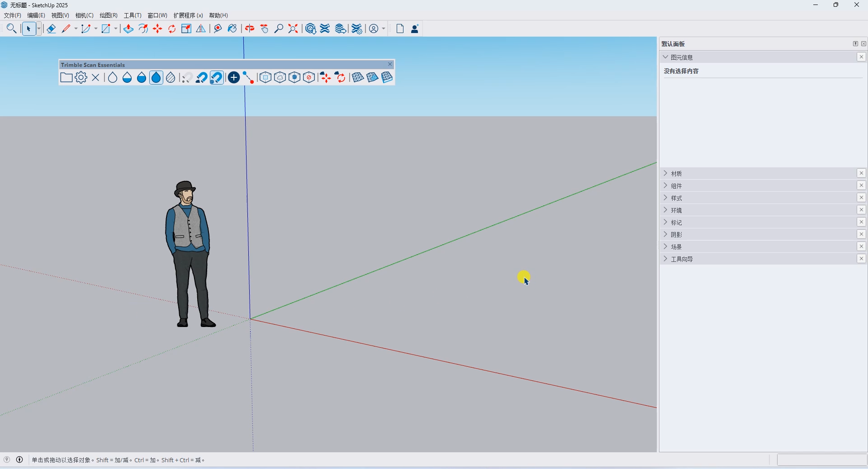Toggle the point cloud snapping magnet
The width and height of the screenshot is (868, 469).
(x=202, y=78)
